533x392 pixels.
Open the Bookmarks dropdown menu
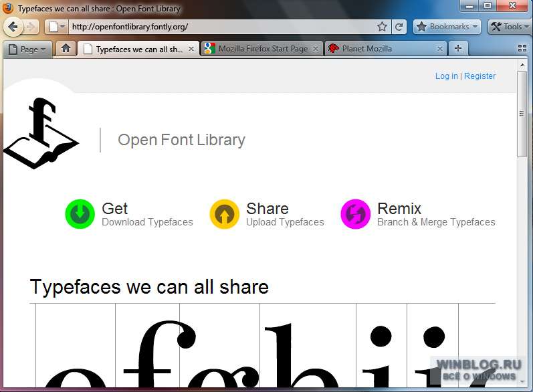447,27
